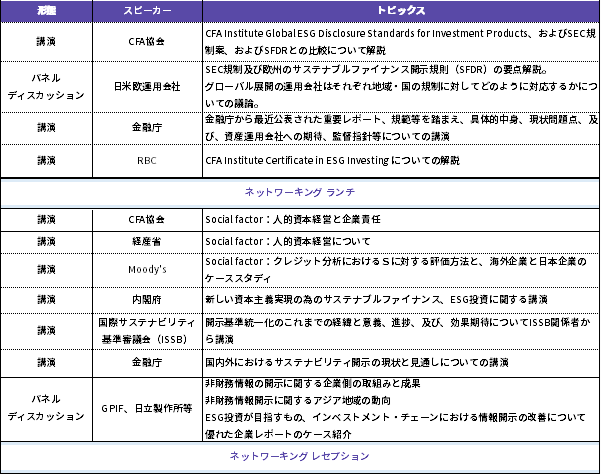The height and width of the screenshot is (475, 601).
Task: Click 講演 cell in the 人的資本経営と企業責任 row
Action: (46, 220)
